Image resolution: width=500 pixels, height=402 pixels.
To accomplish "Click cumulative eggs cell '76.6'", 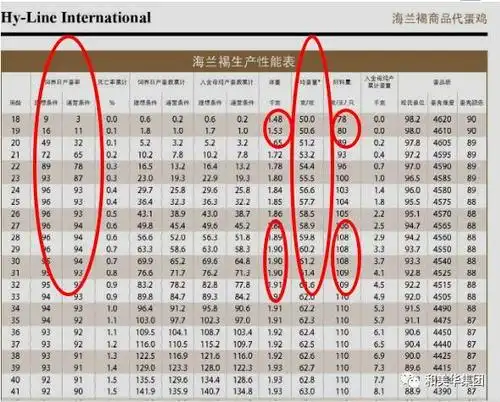I will pyautogui.click(x=145, y=273).
